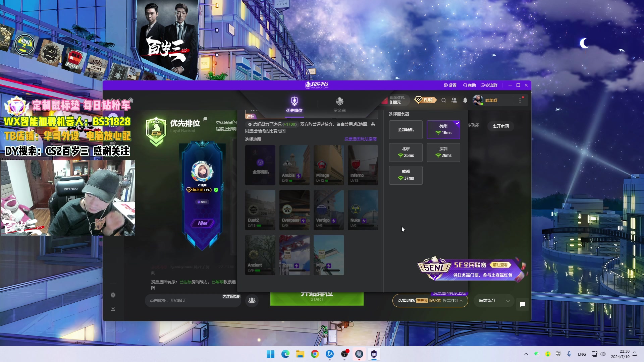Switch ENG input language indicator

[x=582, y=354]
